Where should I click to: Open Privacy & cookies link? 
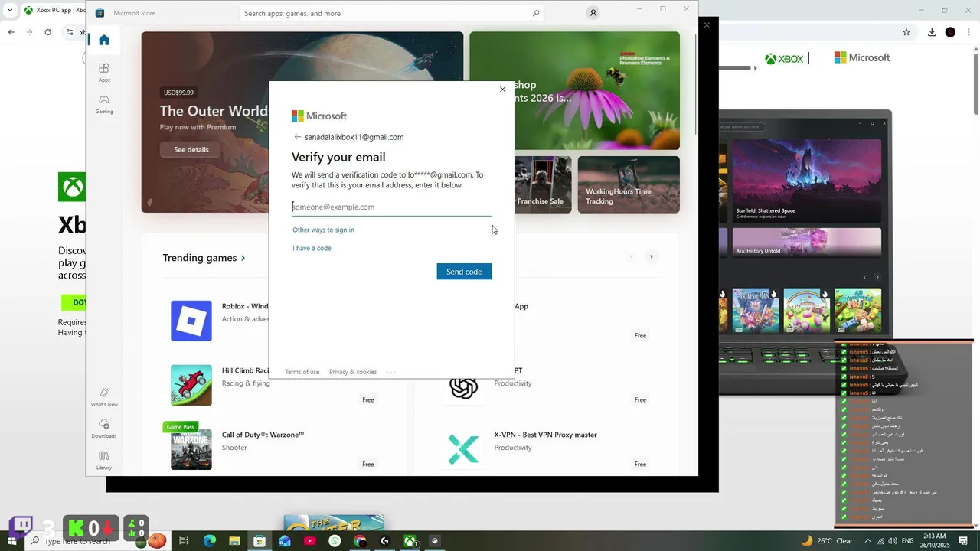(353, 372)
